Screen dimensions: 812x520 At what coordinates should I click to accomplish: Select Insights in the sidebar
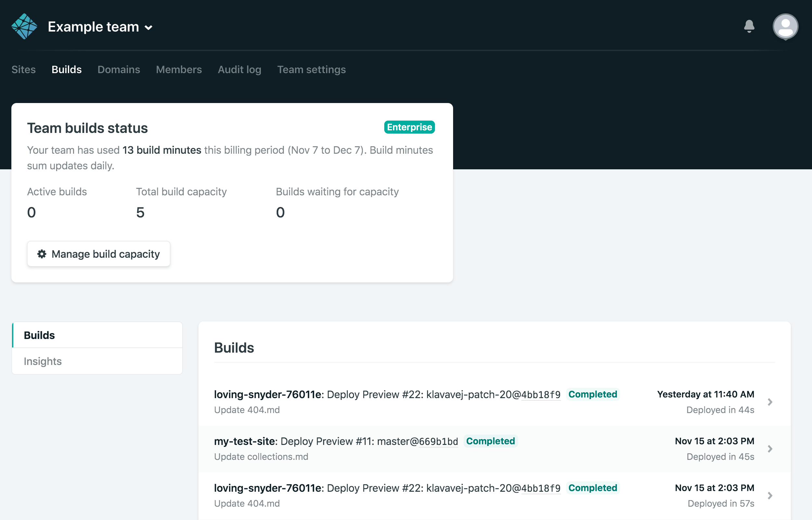[43, 361]
